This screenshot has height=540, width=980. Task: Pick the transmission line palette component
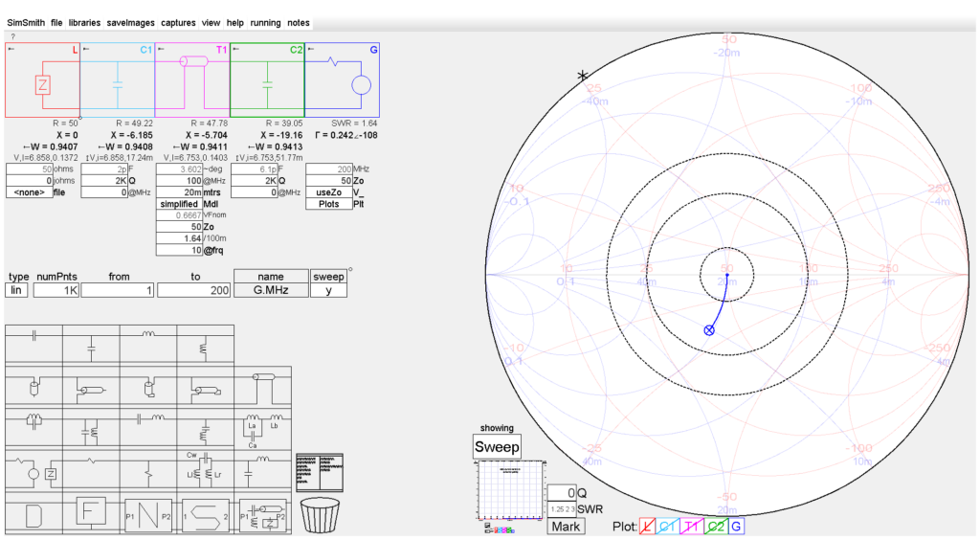tap(262, 388)
